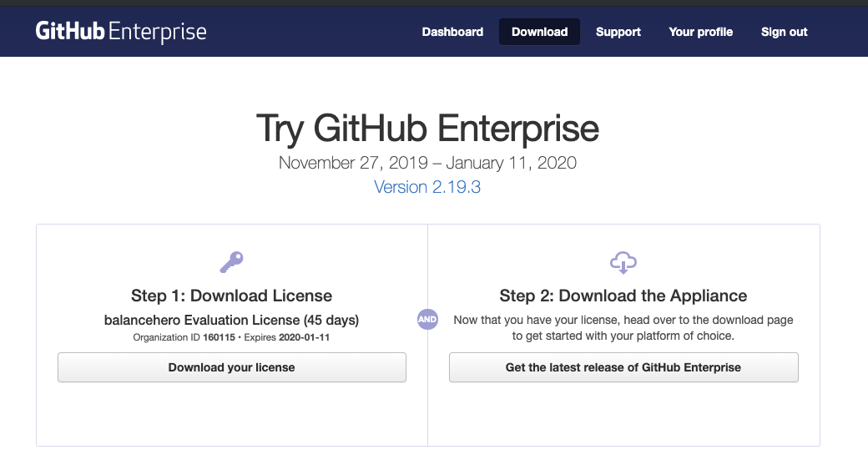The width and height of the screenshot is (868, 465).
Task: Click the GitHub Enterprise logo
Action: pyautogui.click(x=121, y=32)
